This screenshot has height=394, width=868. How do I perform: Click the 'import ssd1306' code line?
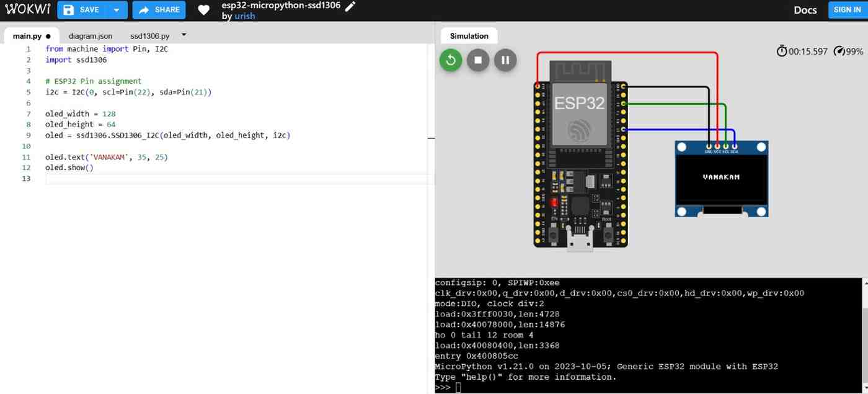coord(76,60)
